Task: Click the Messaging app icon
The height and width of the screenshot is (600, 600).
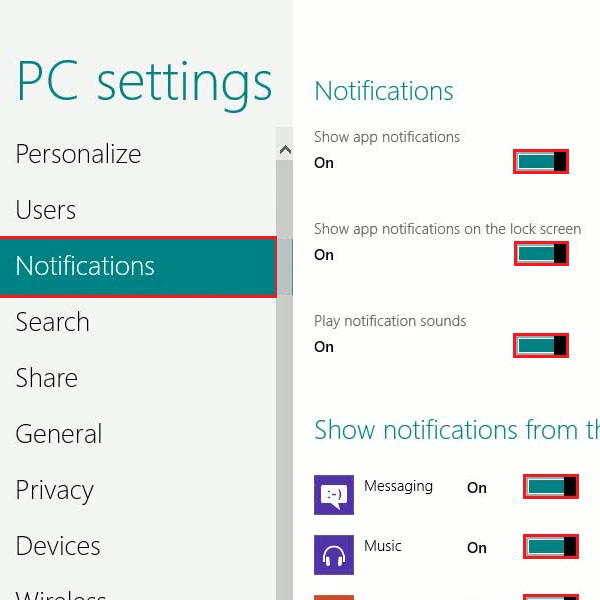Action: (334, 495)
